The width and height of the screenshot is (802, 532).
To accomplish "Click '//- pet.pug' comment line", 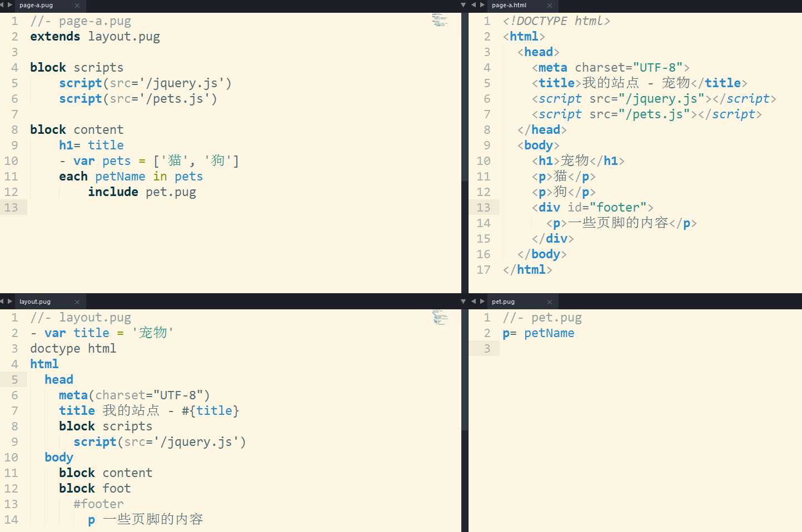I will click(x=542, y=318).
